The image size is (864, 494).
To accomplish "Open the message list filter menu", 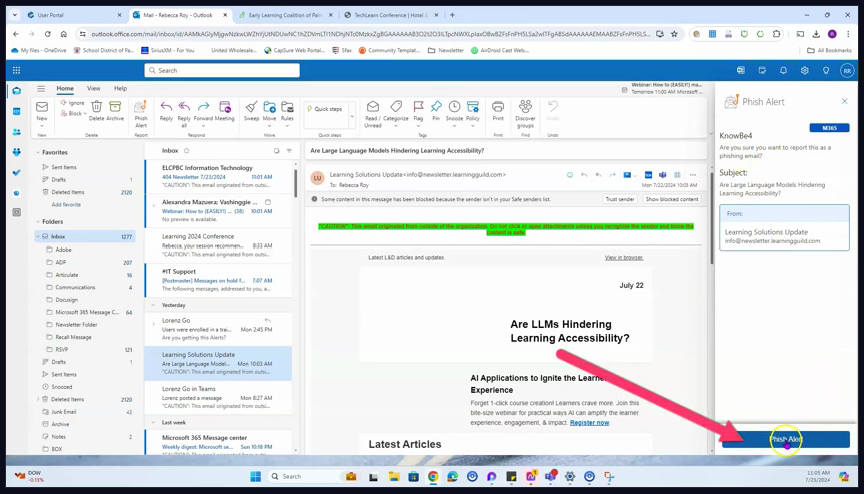I will coord(289,150).
